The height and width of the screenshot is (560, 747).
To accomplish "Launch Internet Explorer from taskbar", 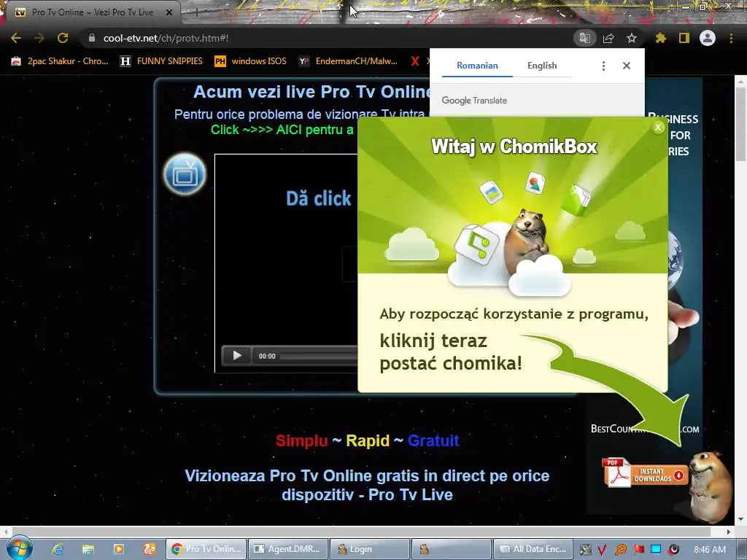I will point(58,549).
